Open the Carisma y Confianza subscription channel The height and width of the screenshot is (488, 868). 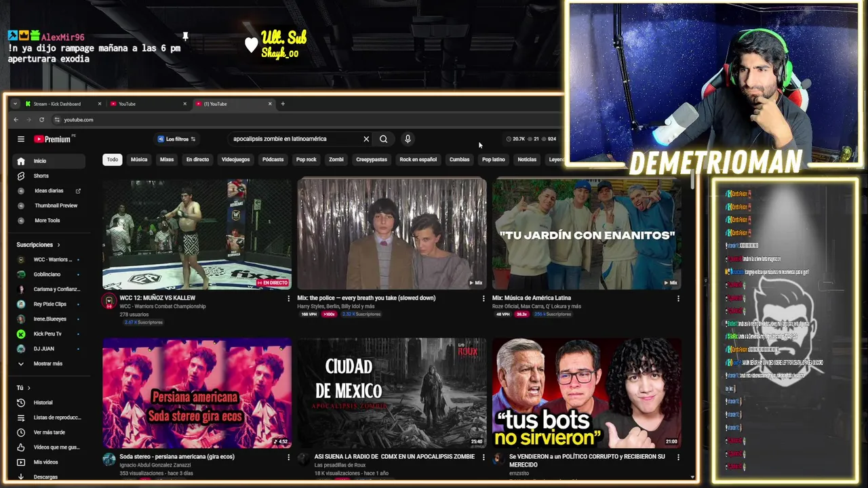click(49, 289)
